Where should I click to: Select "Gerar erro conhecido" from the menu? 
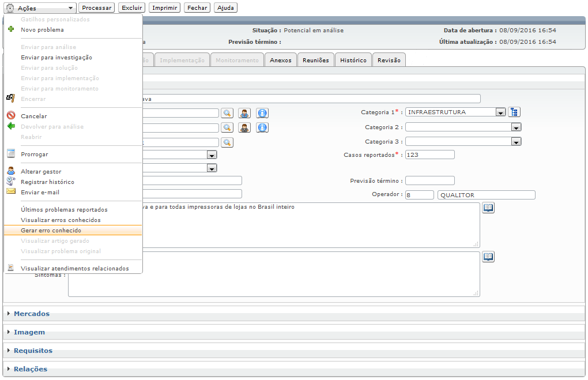51,230
